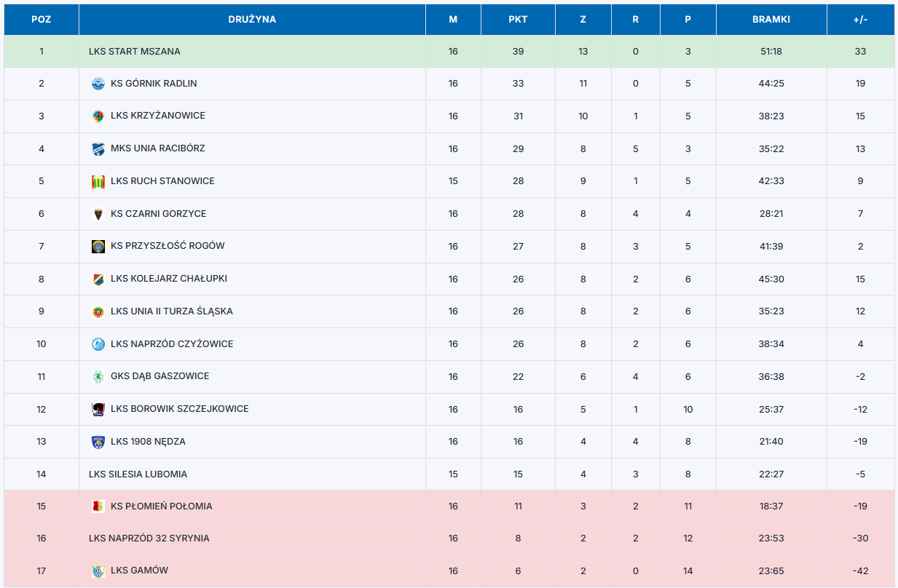Click the KS Przyszłość Rogów logo
The image size is (898, 588).
coord(98,246)
